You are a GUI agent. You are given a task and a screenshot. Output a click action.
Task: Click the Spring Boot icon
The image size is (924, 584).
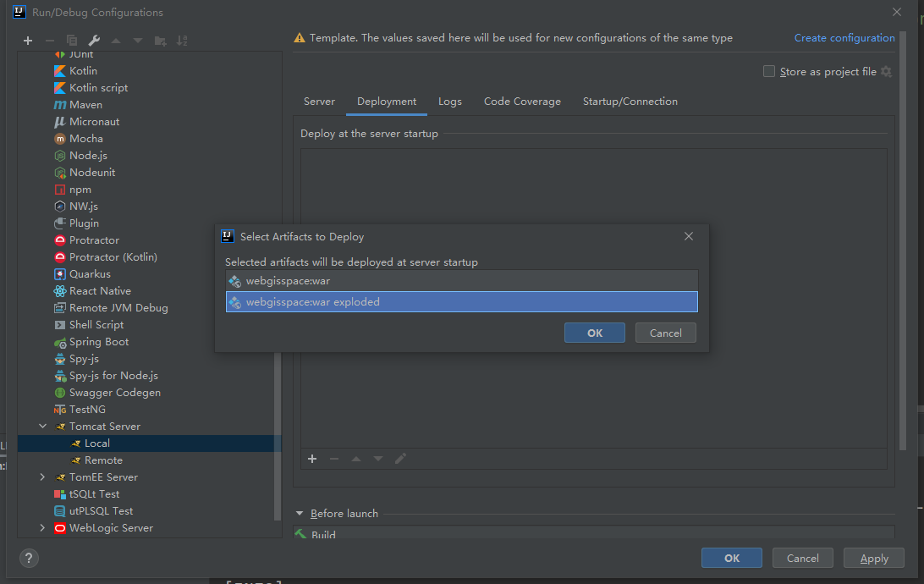click(x=59, y=342)
